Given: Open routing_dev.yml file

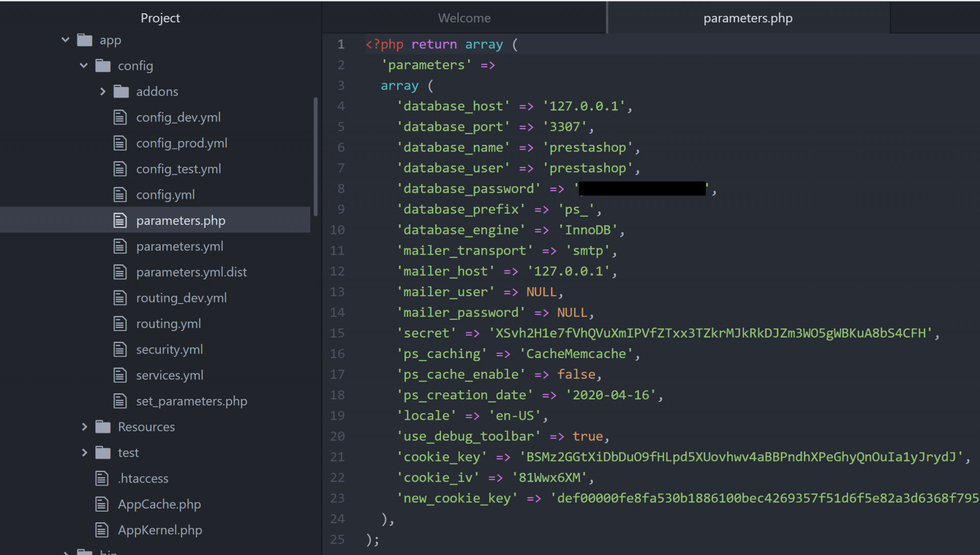Looking at the screenshot, I should (x=181, y=298).
